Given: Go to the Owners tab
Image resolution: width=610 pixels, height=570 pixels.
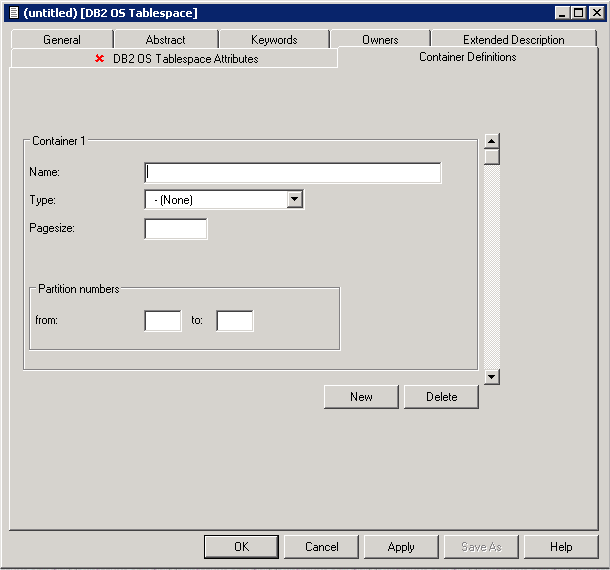Looking at the screenshot, I should pos(380,40).
